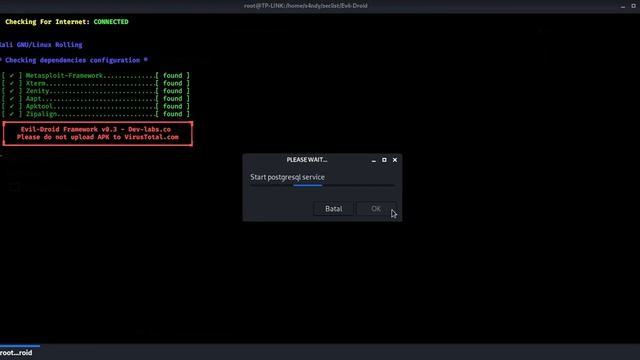
Task: Click the Aapt dependency row
Action: pos(96,99)
